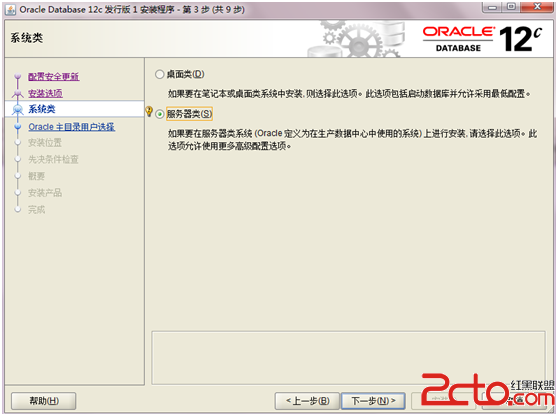
Task: Click the disabled 安装位置 step
Action: point(45,143)
